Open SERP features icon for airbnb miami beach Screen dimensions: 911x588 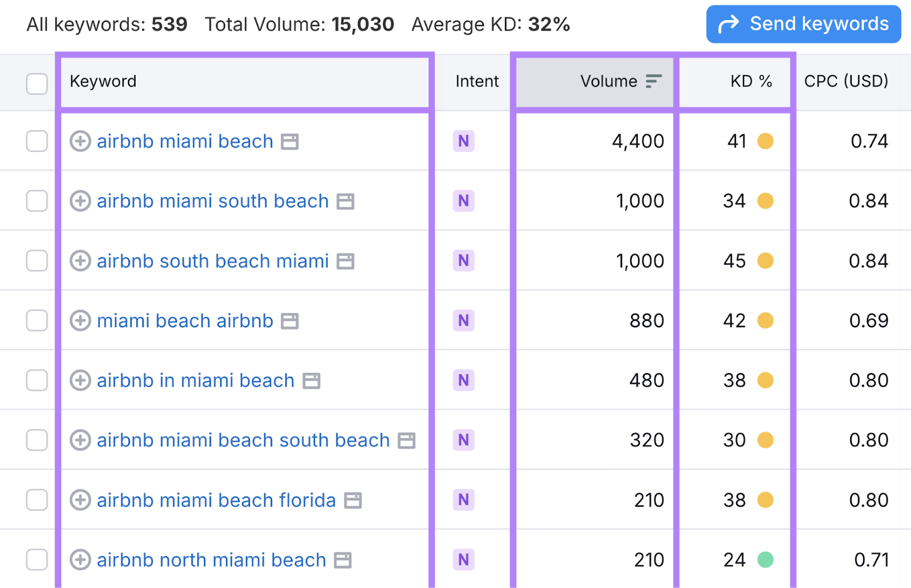point(291,142)
